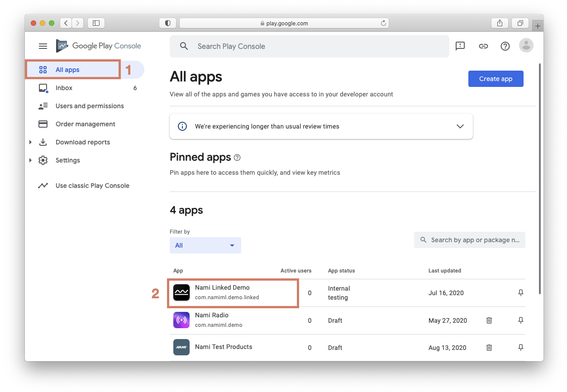The height and width of the screenshot is (392, 567).
Task: Click the Settings gear icon
Action: pyautogui.click(x=43, y=160)
